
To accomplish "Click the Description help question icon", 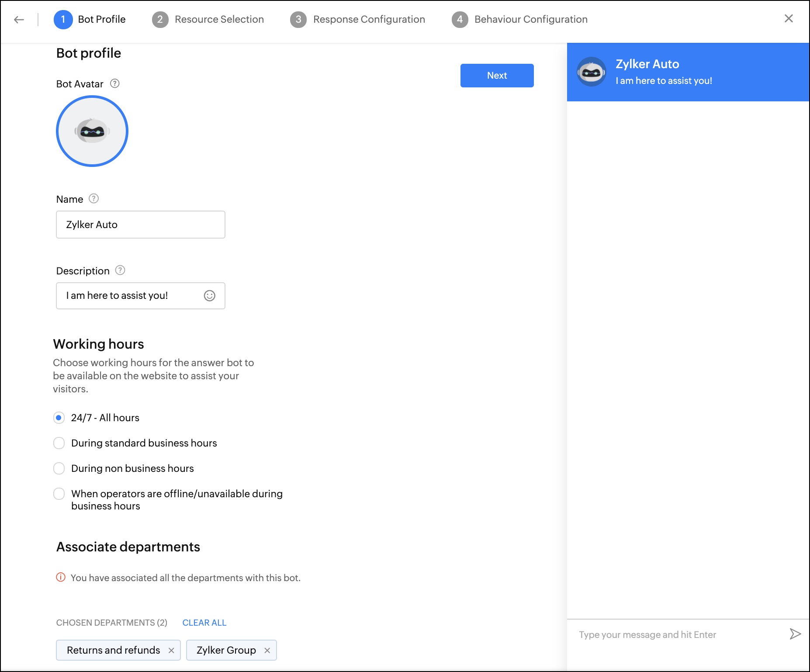I will click(x=120, y=270).
